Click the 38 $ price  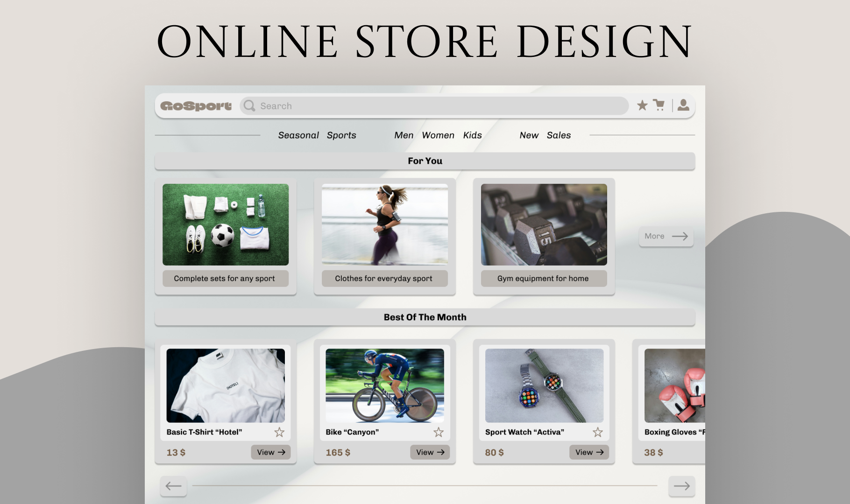(654, 452)
